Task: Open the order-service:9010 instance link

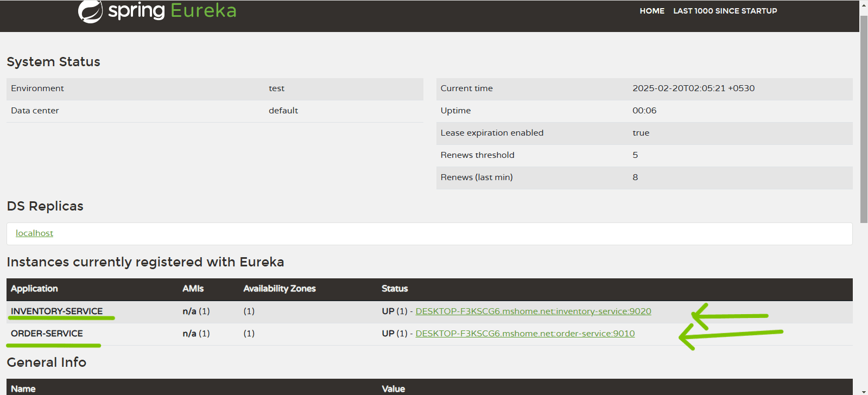Action: pos(525,334)
